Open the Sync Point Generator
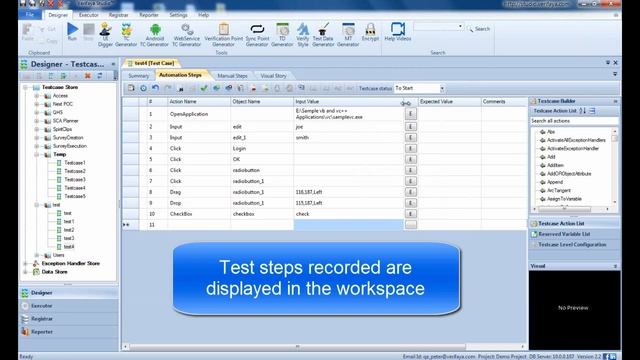 click(x=257, y=35)
